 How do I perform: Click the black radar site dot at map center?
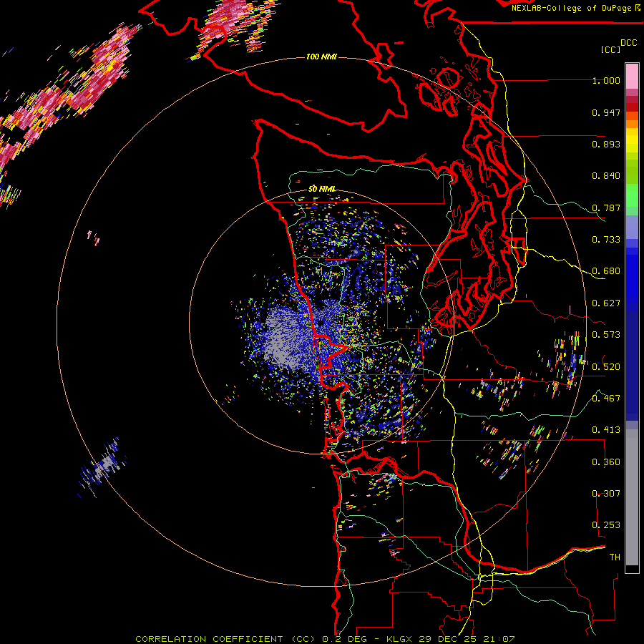tap(321, 323)
